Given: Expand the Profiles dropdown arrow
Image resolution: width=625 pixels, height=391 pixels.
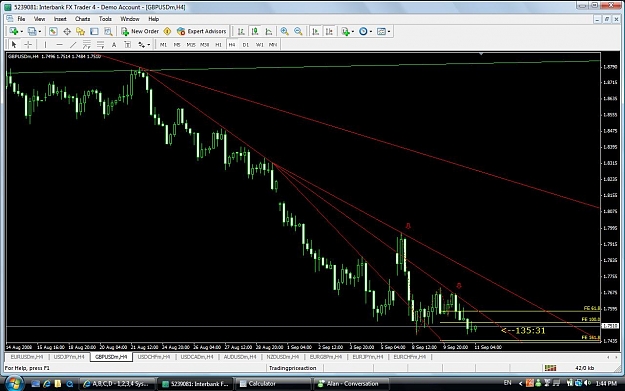Looking at the screenshot, I should coord(39,31).
